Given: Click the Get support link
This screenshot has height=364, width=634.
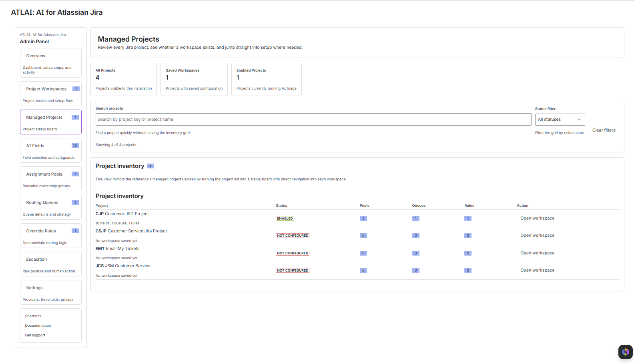Looking at the screenshot, I should click(x=35, y=335).
